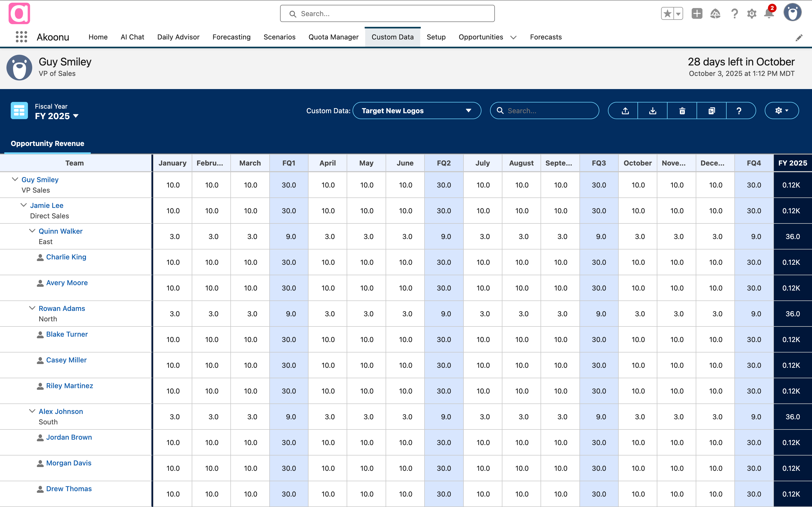
Task: Open the FY 2025 fiscal year dropdown
Action: pyautogui.click(x=57, y=116)
